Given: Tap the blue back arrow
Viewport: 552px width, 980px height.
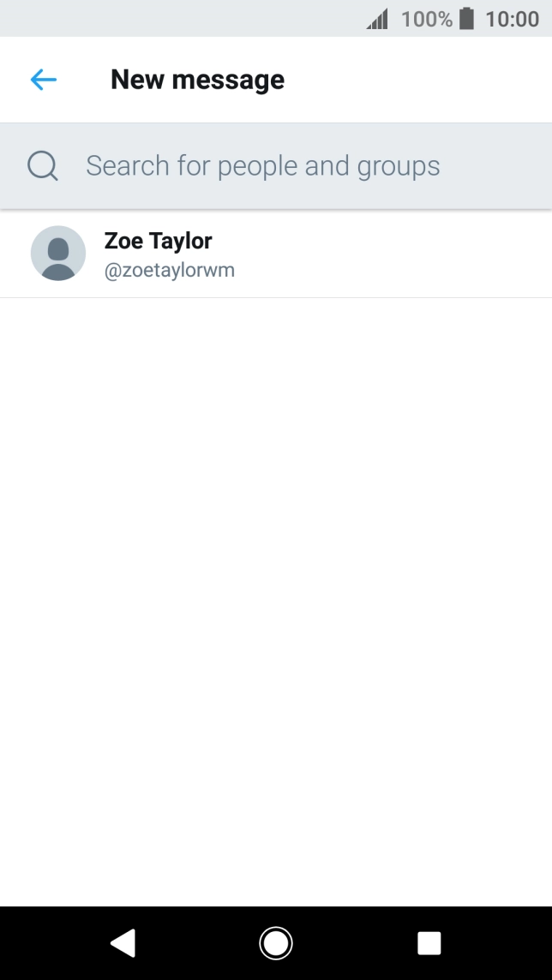Looking at the screenshot, I should (43, 80).
